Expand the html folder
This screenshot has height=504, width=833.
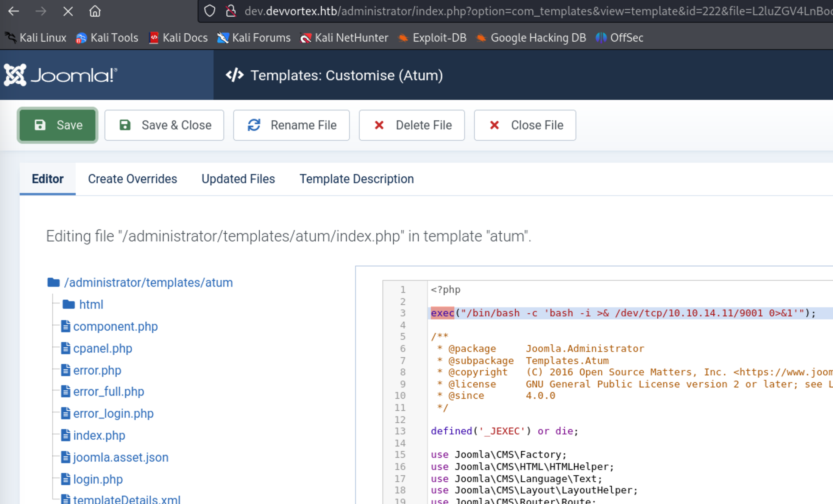coord(91,305)
